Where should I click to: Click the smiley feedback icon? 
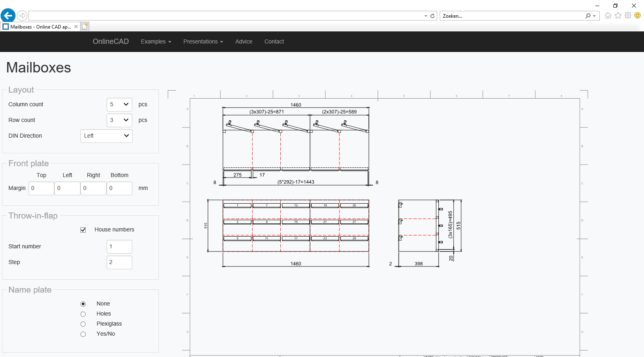point(638,16)
